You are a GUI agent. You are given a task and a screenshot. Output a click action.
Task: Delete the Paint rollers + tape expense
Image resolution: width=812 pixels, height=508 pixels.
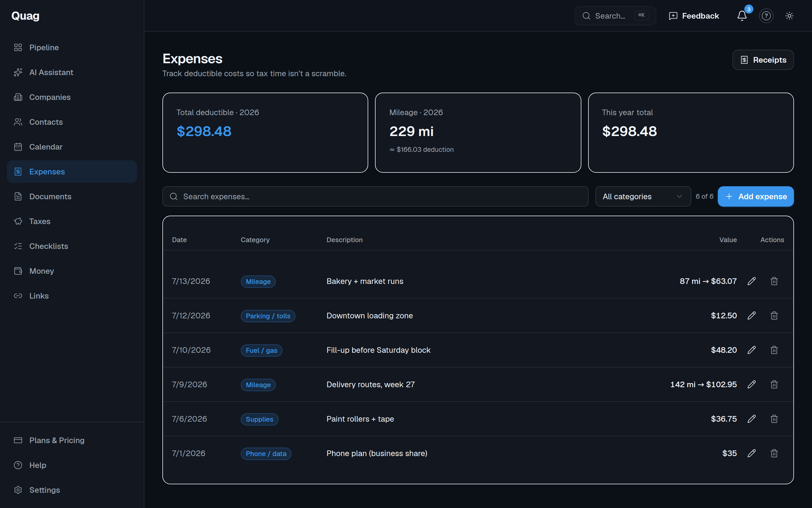[x=774, y=419]
